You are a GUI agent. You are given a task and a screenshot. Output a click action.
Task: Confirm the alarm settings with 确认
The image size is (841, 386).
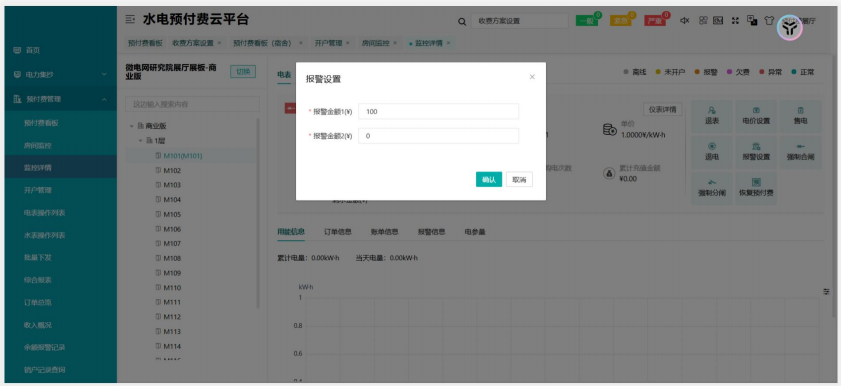[489, 180]
